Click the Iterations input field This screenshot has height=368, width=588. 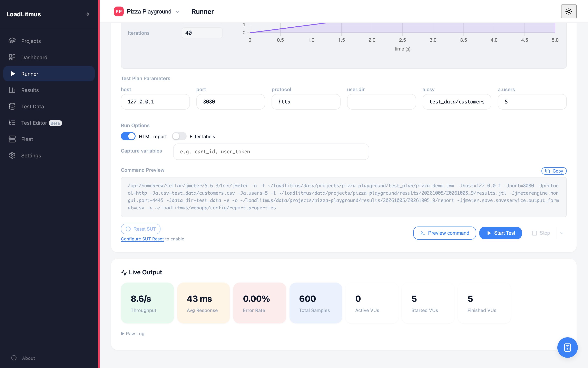pos(202,33)
